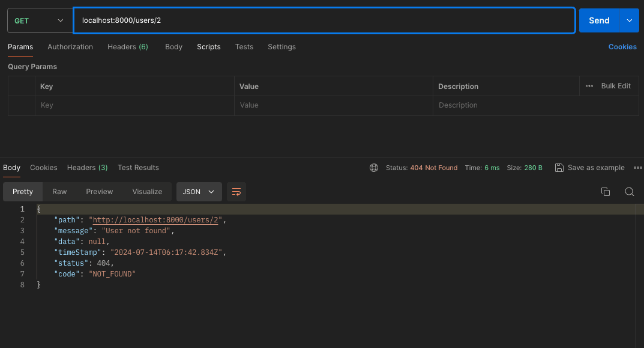Click the globe network icon beside Status
The height and width of the screenshot is (348, 644).
pos(374,168)
